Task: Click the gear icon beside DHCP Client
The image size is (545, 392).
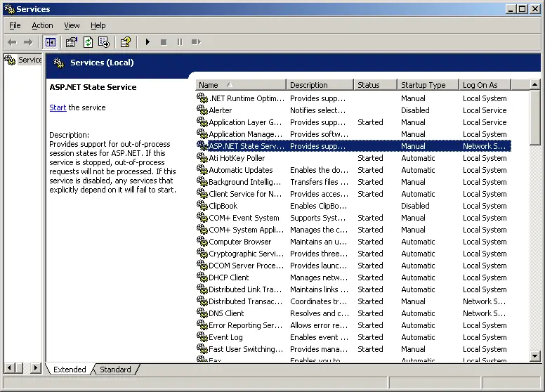Action: click(x=202, y=277)
